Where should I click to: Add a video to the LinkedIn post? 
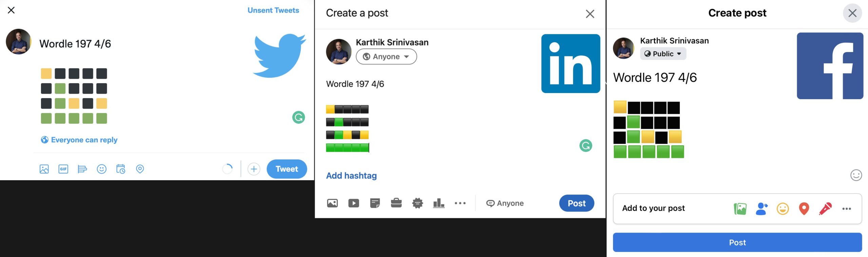click(x=353, y=203)
